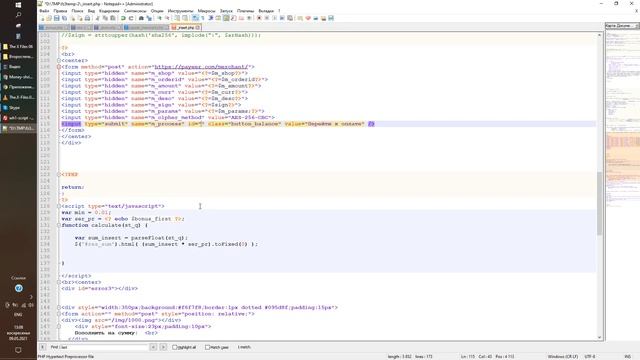Click the Save recorded macro icon
640x360 pixels.
(x=290, y=18)
